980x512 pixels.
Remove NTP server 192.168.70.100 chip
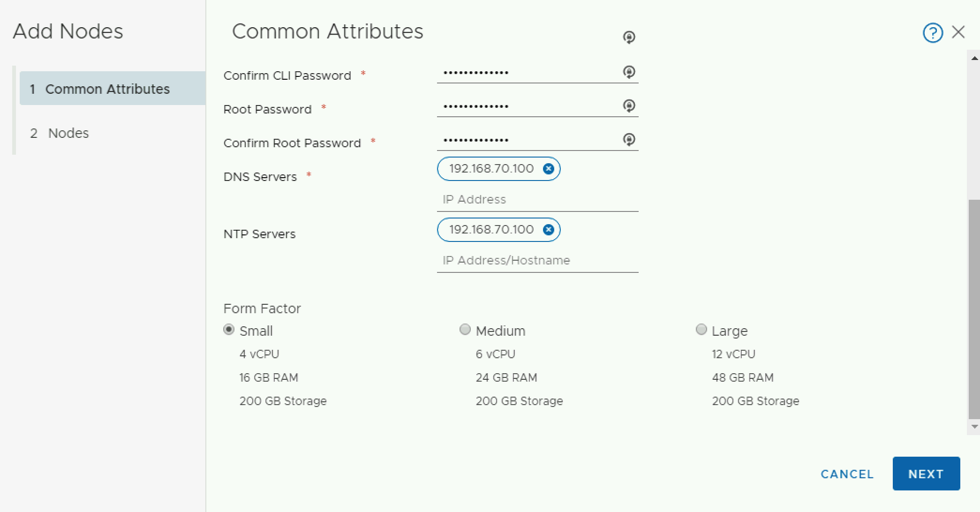[548, 230]
